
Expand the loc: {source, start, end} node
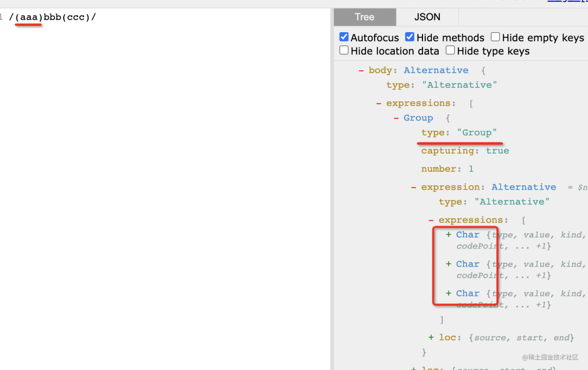431,337
